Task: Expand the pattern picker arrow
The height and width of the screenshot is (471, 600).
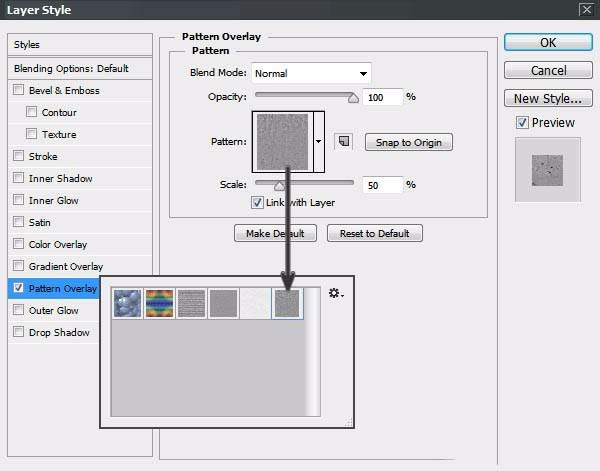Action: point(319,141)
